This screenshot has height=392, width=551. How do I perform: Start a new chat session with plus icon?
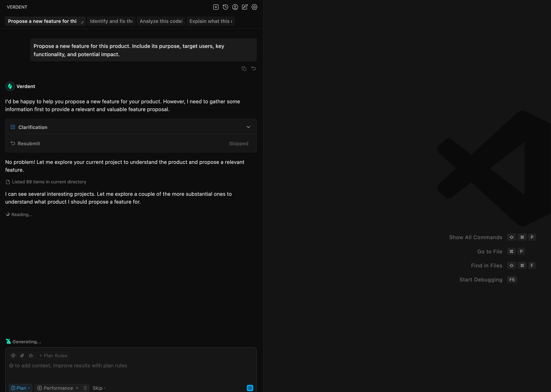216,7
